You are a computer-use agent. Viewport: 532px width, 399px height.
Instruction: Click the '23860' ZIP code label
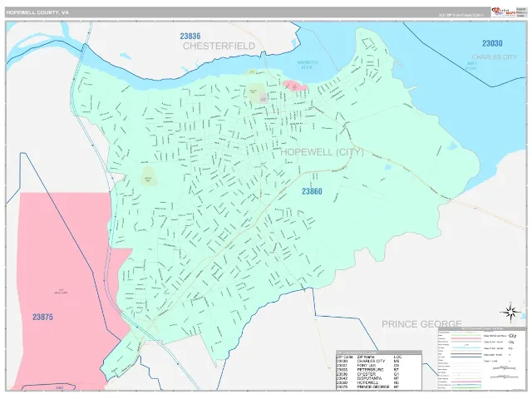coord(312,192)
